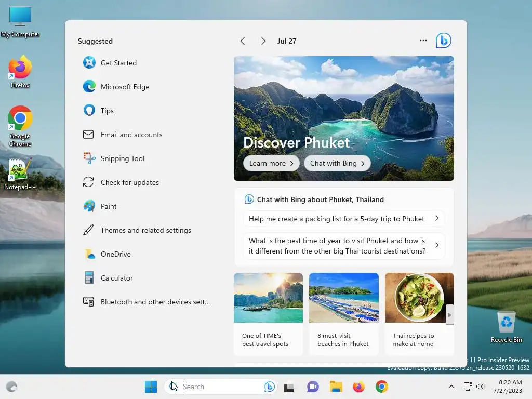The image size is (532, 399).
Task: Launch Firefox from the taskbar
Action: click(x=358, y=387)
